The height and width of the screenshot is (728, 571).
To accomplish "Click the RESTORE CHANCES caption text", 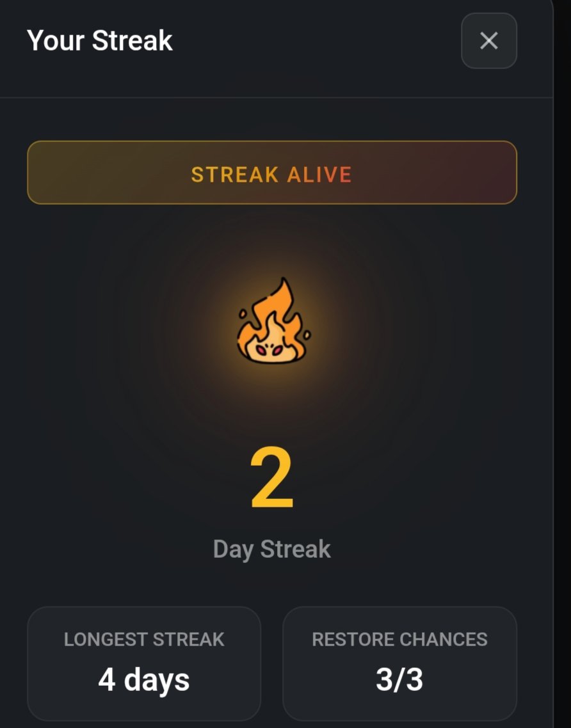I will tap(399, 639).
